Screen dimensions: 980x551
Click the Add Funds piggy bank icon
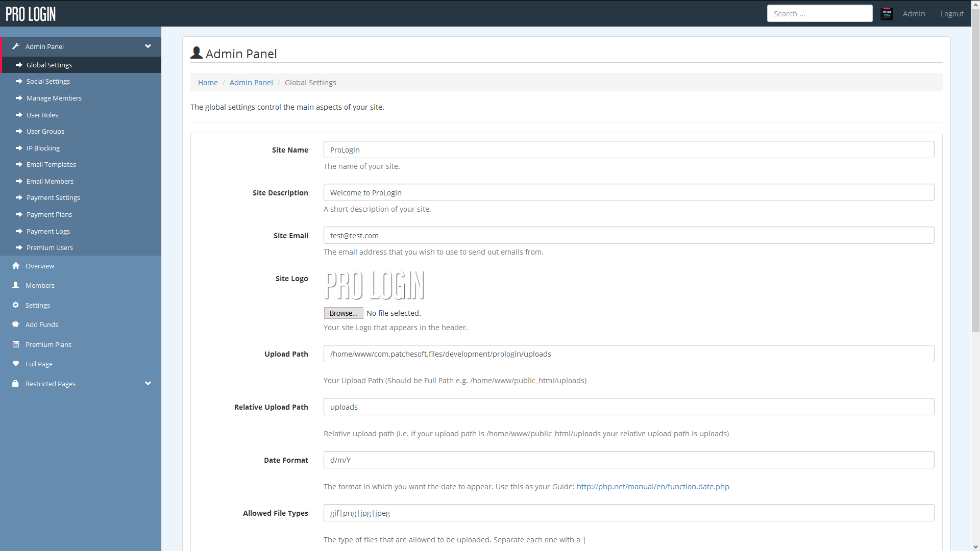(16, 324)
